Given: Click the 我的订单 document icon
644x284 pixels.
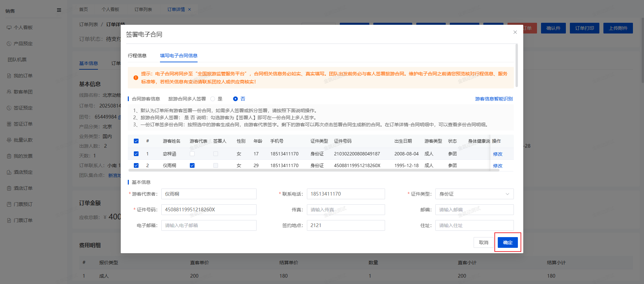Looking at the screenshot, I should coord(9,76).
